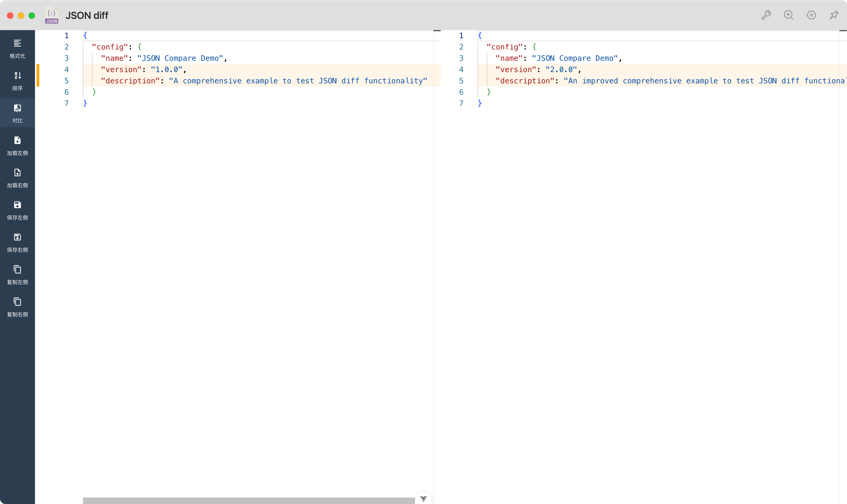Click 加载右侧 load right file icon
Viewport: 847px width, 504px height.
click(x=17, y=173)
